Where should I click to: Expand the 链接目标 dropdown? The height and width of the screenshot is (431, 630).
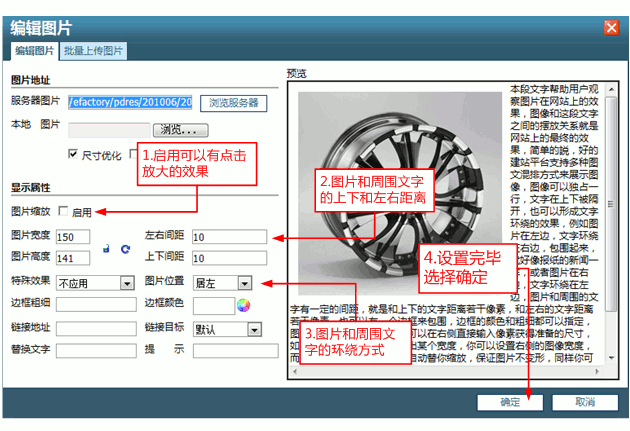coord(254,328)
